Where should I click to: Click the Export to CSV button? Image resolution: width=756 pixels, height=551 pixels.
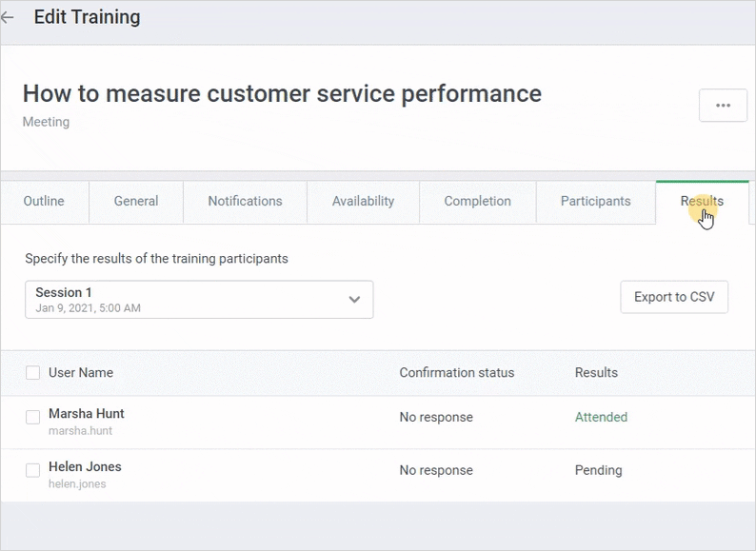point(674,297)
